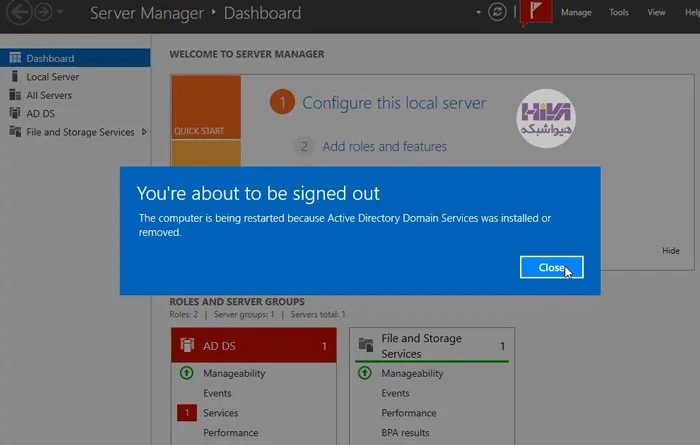Screen dimensions: 700x445
Task: Click the All Servers sidebar icon
Action: (x=15, y=95)
